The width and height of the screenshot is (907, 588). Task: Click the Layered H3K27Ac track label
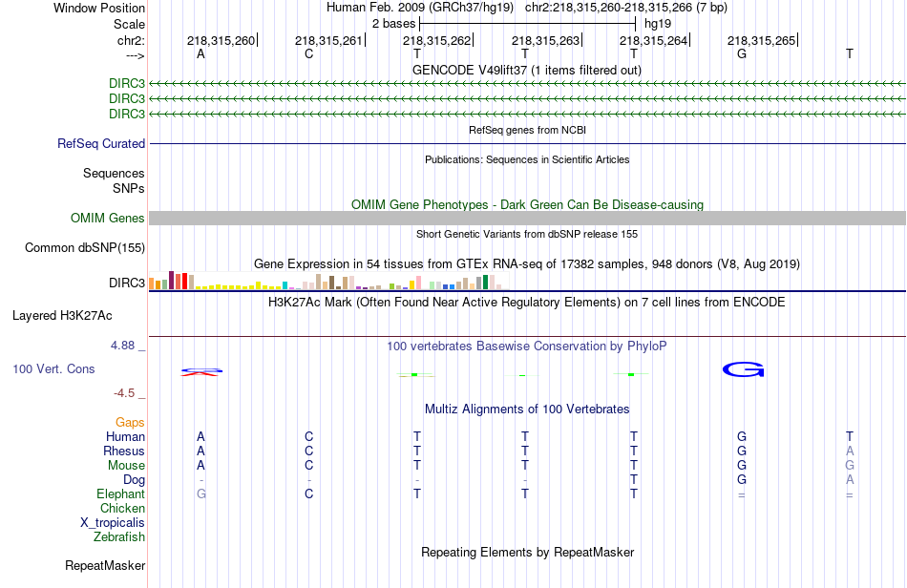click(x=62, y=316)
